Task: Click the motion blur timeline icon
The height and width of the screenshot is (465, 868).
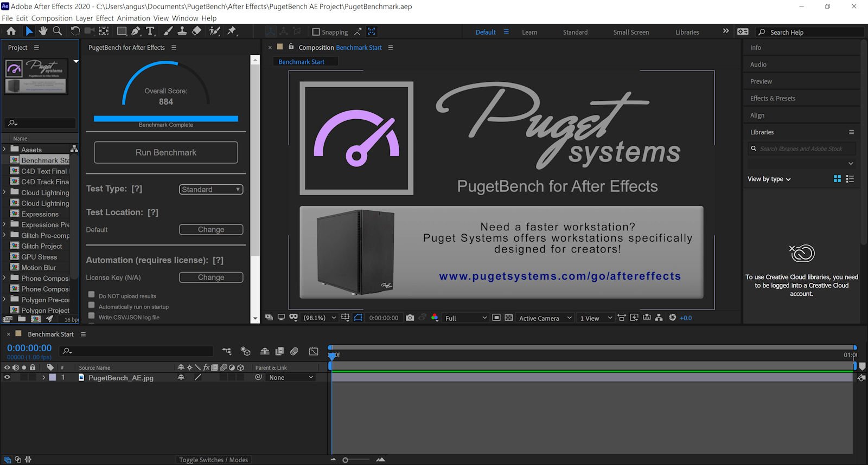Action: tap(295, 351)
